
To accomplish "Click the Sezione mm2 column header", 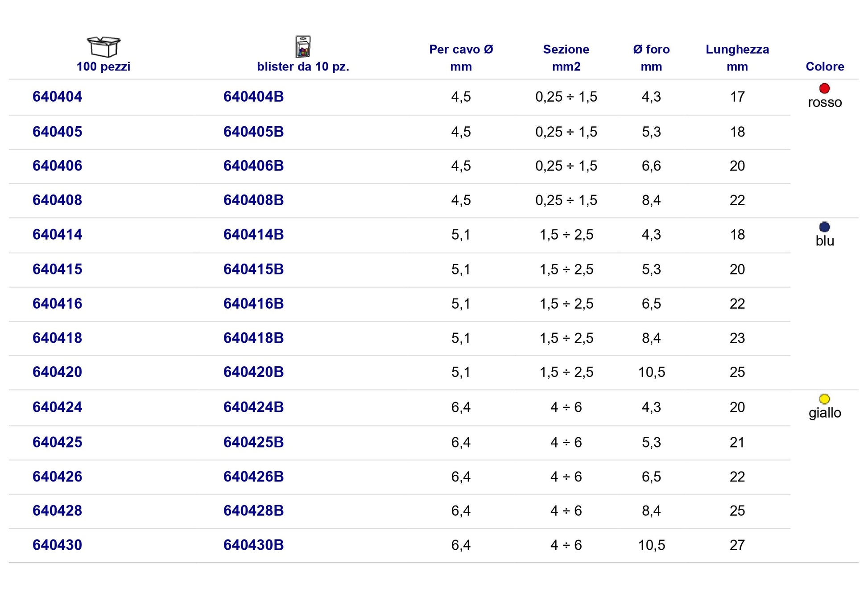I will (x=566, y=58).
